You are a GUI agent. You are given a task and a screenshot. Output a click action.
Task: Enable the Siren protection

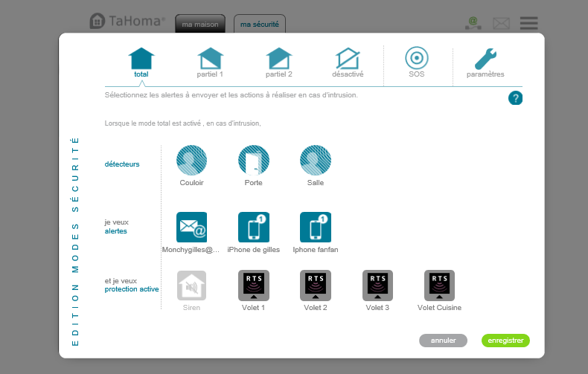click(191, 286)
